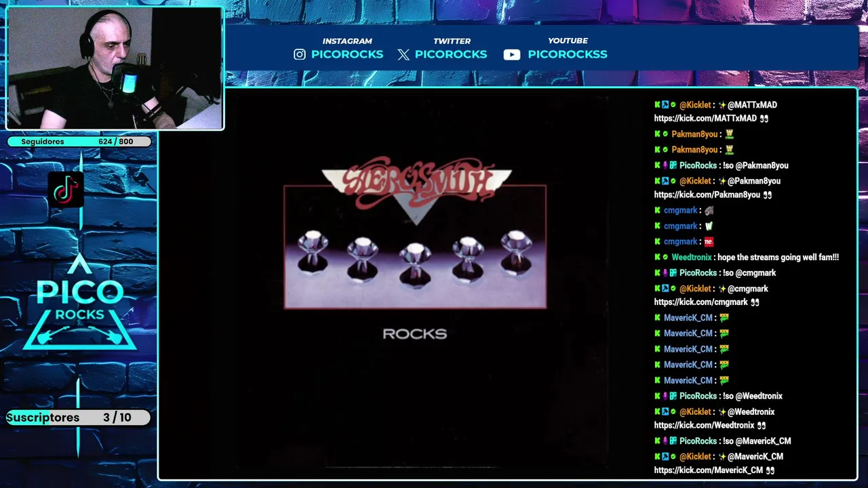Click the Pico Rocks triangle logo
This screenshot has width=868, height=488.
[79, 302]
